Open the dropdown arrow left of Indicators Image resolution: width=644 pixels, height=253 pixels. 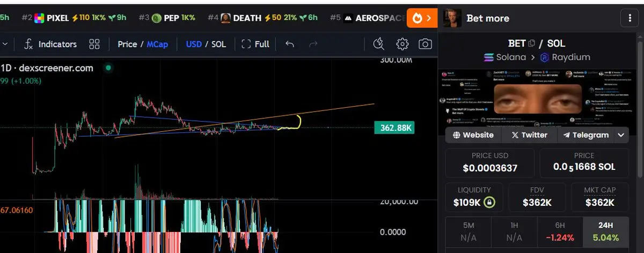(x=4, y=44)
